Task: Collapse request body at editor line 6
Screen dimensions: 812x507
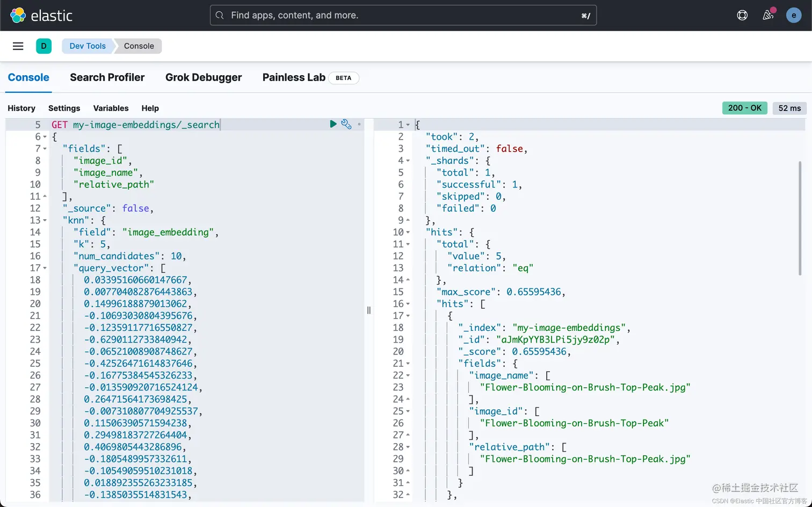Action: tap(45, 137)
